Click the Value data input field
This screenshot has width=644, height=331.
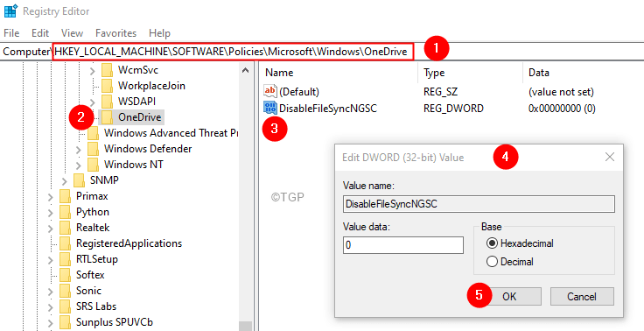point(403,245)
